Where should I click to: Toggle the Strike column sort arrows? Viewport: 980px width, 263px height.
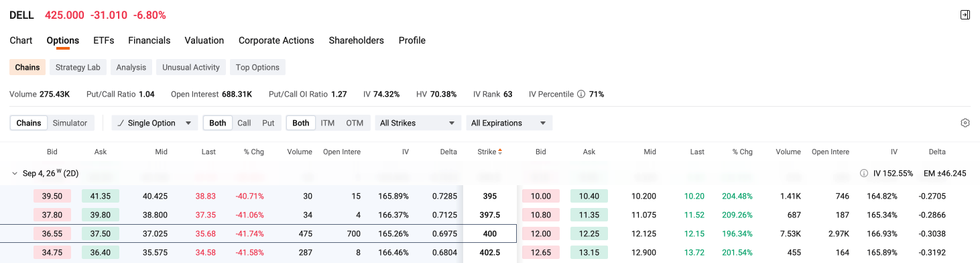500,152
